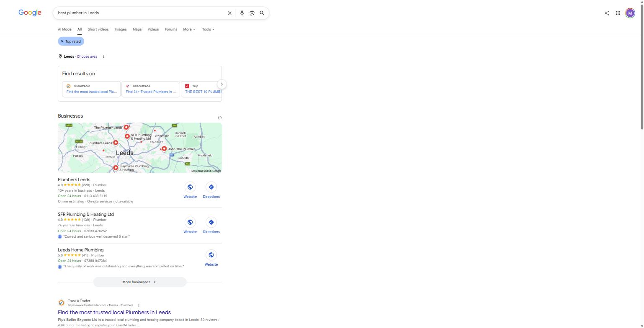Open Leeds Home Plumbing listing title
This screenshot has height=328, width=644.
(x=81, y=250)
